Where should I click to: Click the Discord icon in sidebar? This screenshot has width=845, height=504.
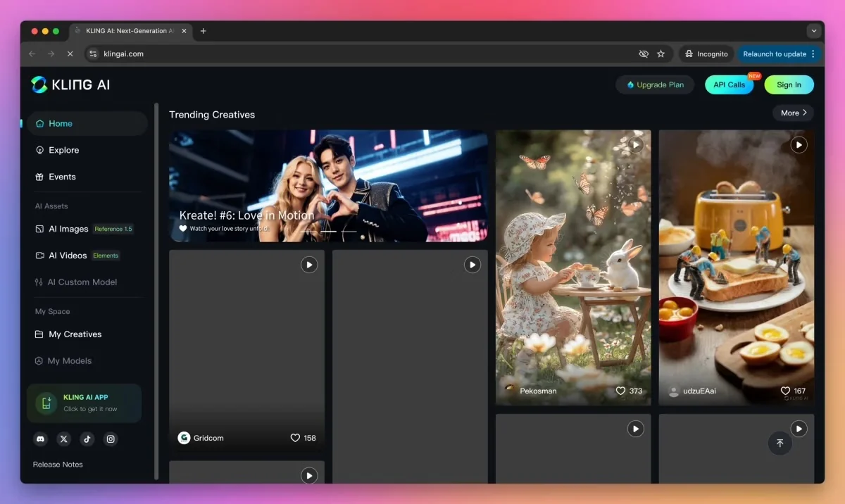point(41,439)
